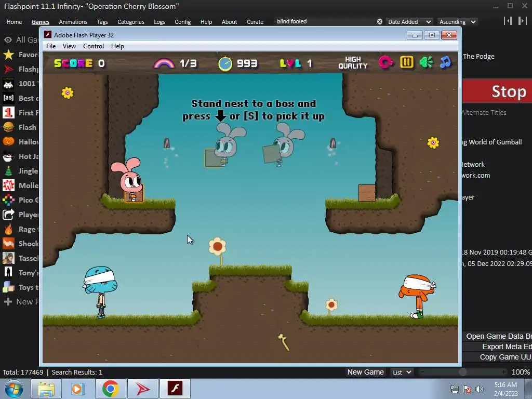Open the About tab in Flashpoint
The height and width of the screenshot is (399, 532).
(229, 22)
